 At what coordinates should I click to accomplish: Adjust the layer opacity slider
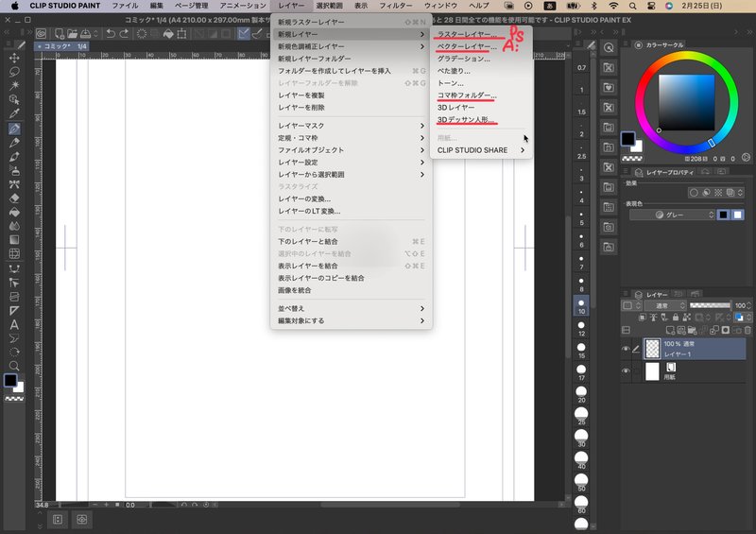click(x=710, y=305)
